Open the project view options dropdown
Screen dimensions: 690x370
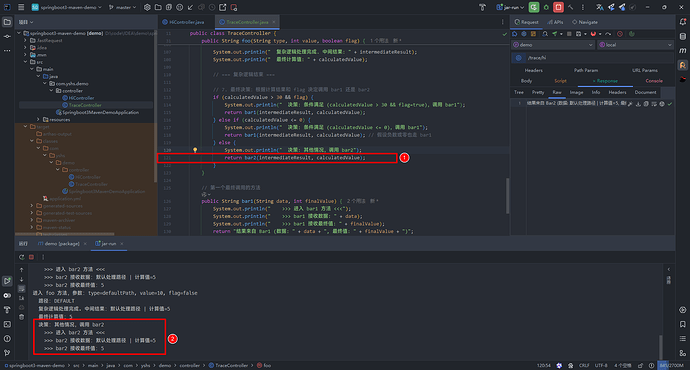coord(26,22)
